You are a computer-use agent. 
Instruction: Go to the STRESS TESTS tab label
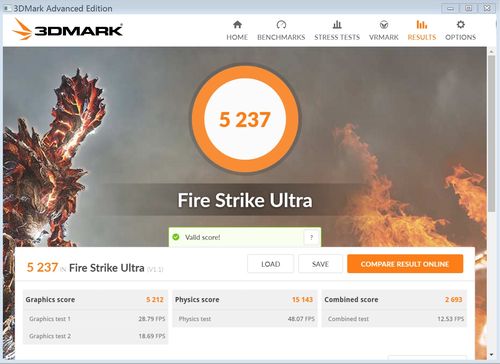tap(337, 37)
